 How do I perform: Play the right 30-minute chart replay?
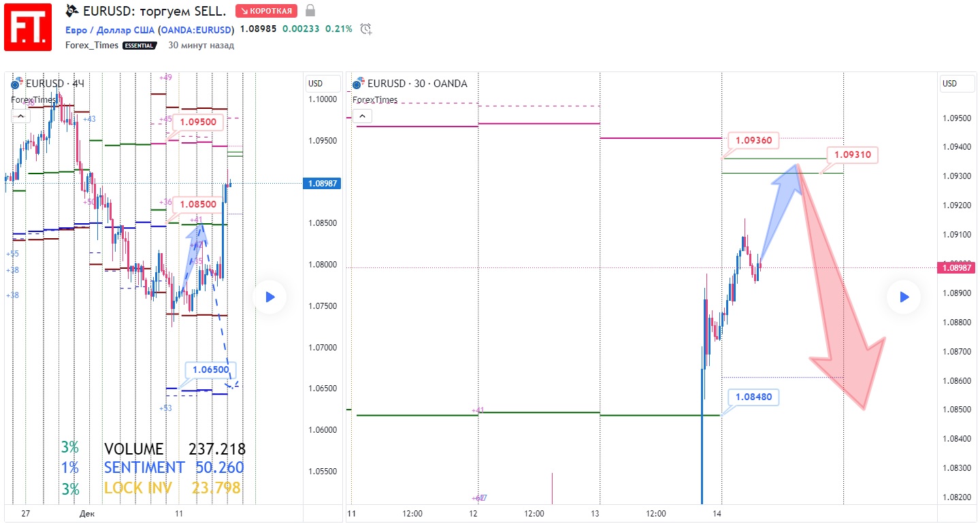click(x=904, y=297)
